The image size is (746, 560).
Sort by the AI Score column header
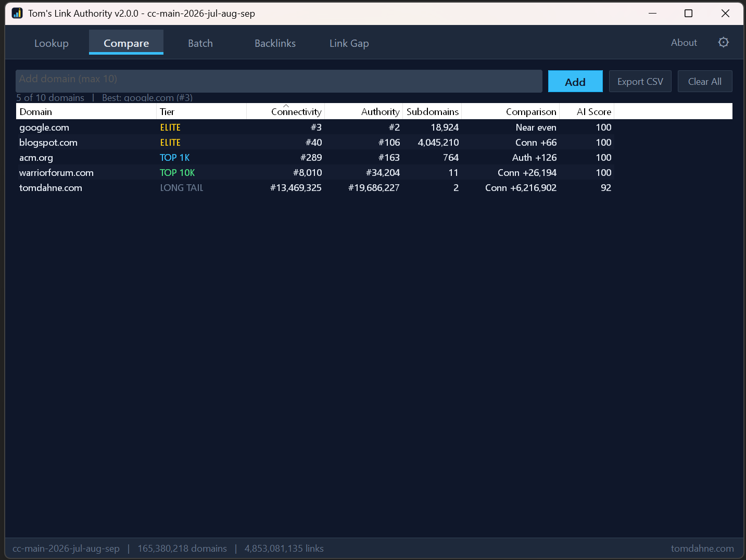click(587, 112)
